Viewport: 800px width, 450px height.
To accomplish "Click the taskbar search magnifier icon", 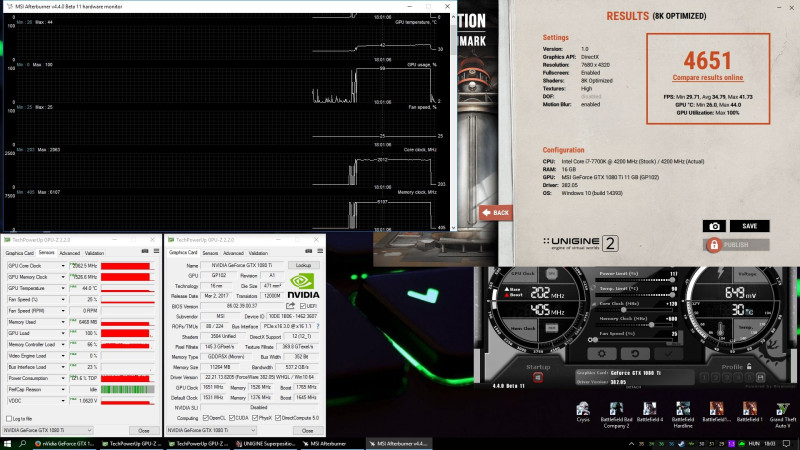I will coord(22,443).
